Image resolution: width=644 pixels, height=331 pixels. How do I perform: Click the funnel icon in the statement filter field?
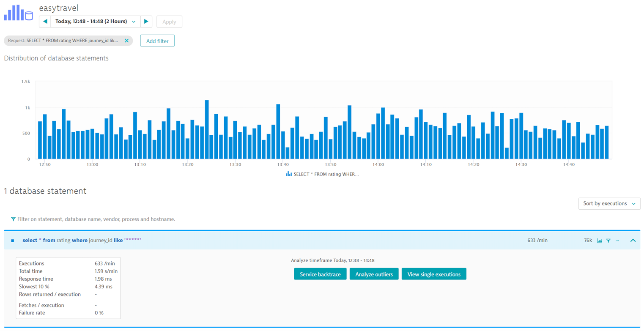tap(14, 219)
